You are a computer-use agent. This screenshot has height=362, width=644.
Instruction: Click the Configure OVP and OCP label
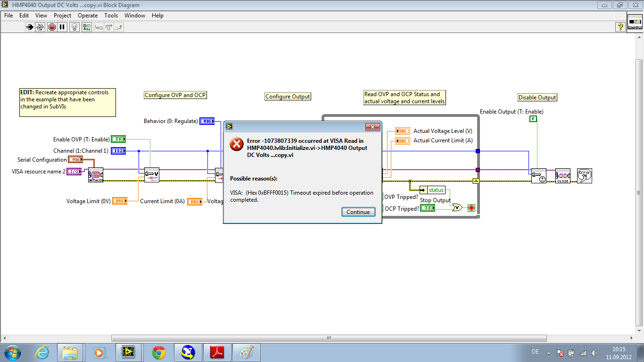tap(175, 95)
